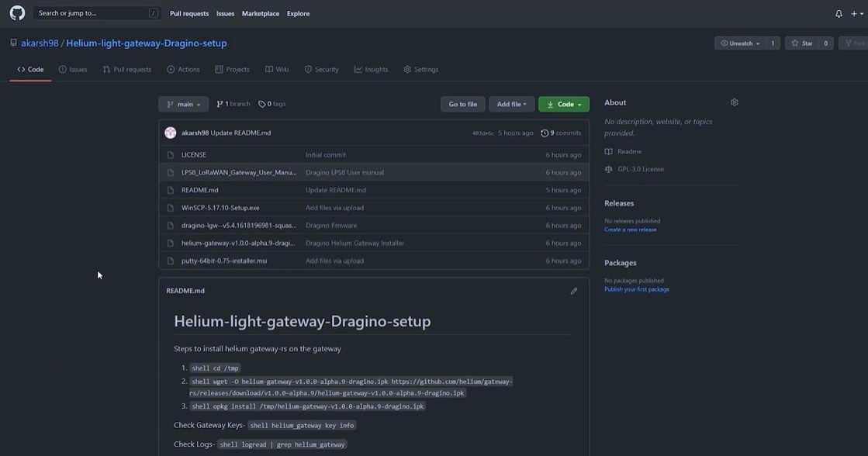868x456 pixels.
Task: Open the Unwatch dropdown
Action: pyautogui.click(x=739, y=43)
